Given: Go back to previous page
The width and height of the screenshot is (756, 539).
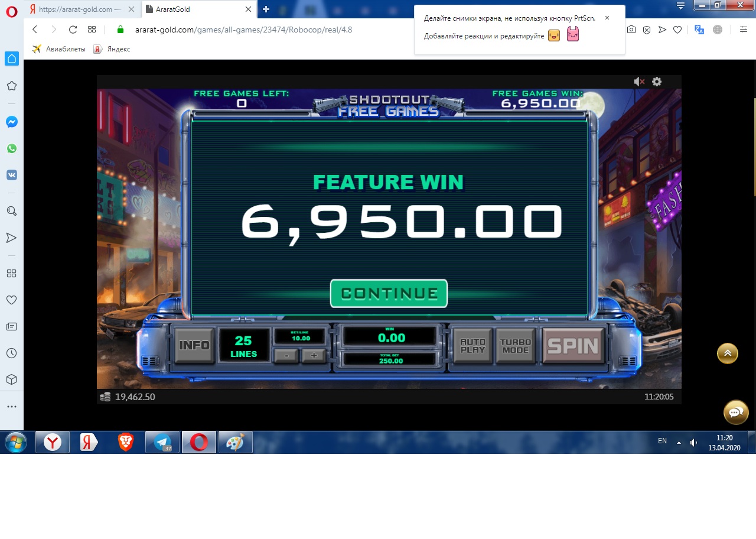Looking at the screenshot, I should coord(35,30).
